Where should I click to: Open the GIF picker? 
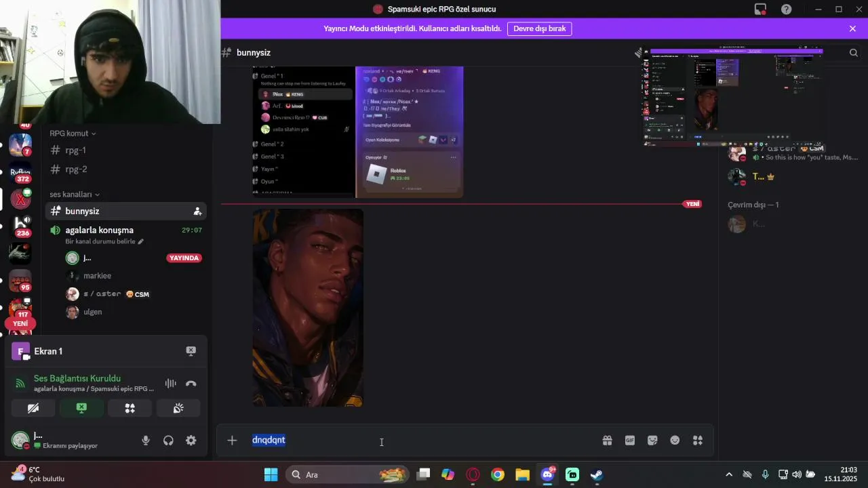[630, 441]
